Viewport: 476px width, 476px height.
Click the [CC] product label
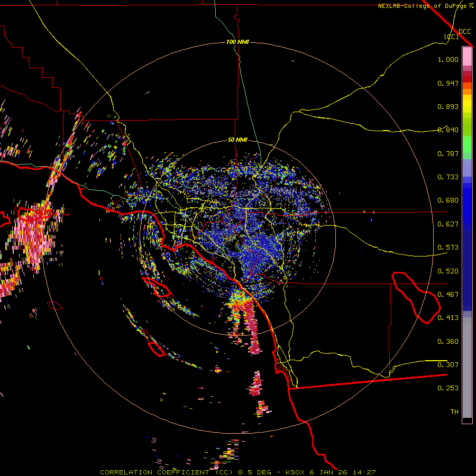452,36
